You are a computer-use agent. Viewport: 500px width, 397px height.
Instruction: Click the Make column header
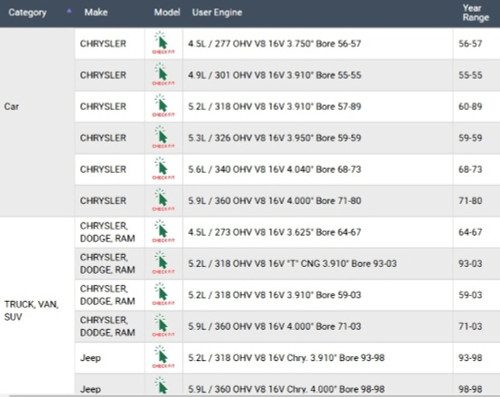click(x=96, y=12)
